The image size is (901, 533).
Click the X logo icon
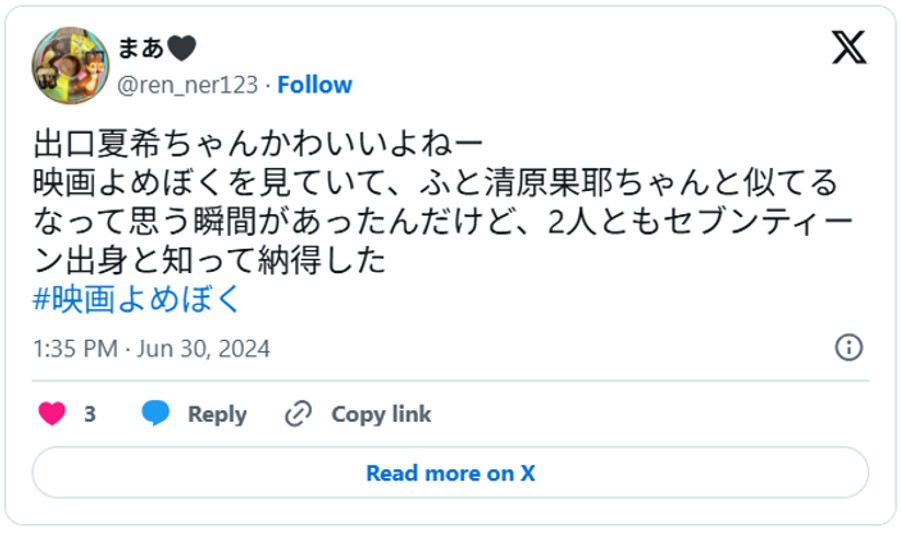(848, 47)
